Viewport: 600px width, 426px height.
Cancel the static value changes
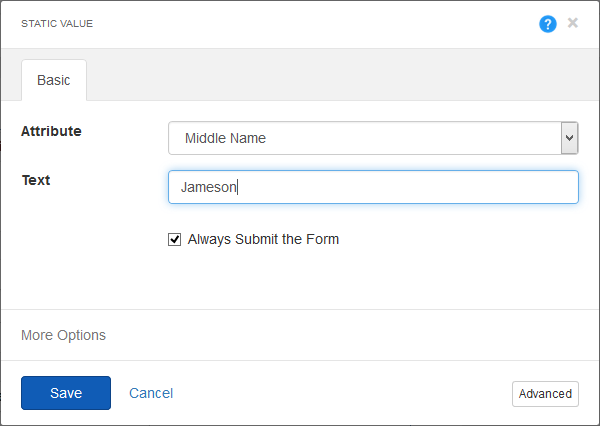[151, 393]
